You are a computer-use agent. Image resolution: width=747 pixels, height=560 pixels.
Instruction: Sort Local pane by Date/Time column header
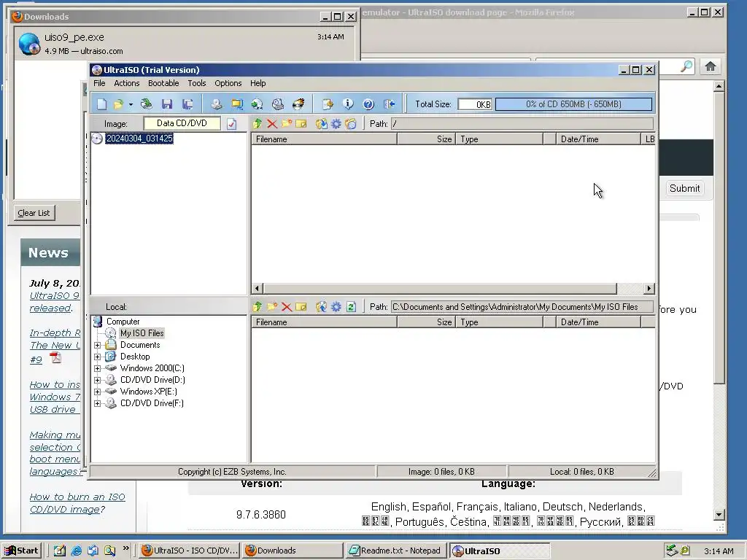pos(598,322)
